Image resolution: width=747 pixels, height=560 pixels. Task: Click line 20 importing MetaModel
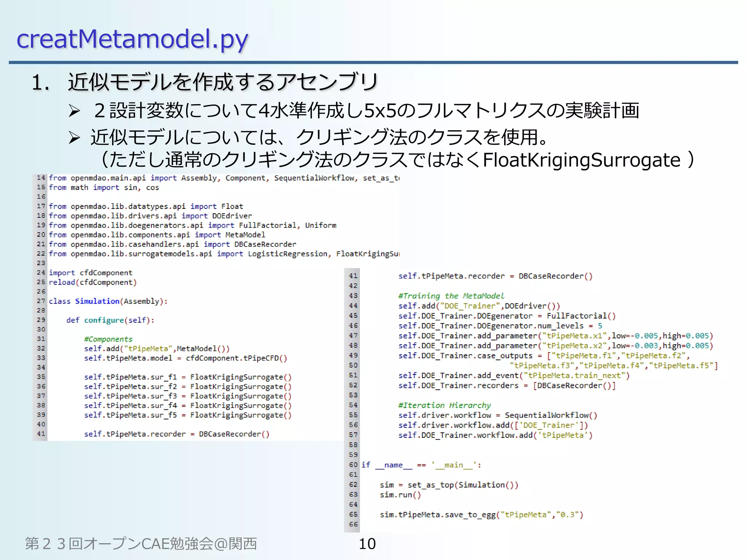click(x=157, y=235)
